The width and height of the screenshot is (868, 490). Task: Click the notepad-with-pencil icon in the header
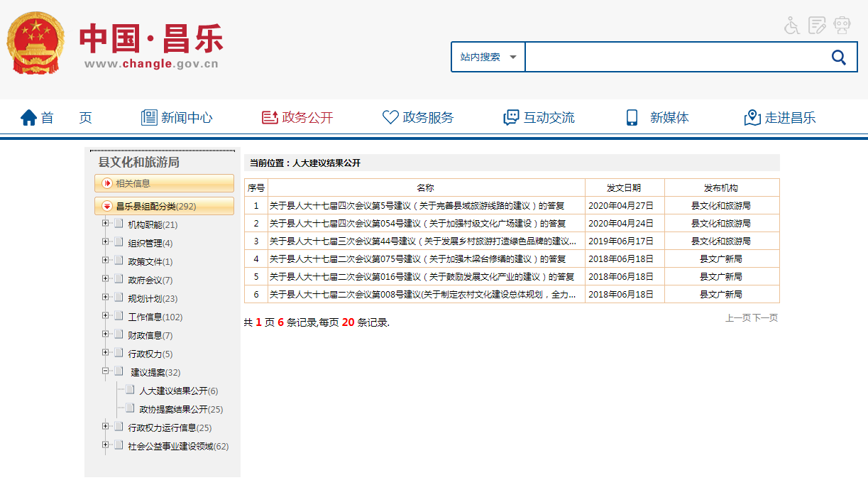coord(818,26)
